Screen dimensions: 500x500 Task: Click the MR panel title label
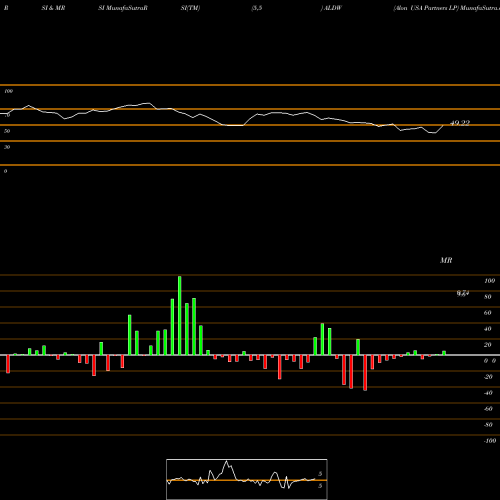coord(446,260)
